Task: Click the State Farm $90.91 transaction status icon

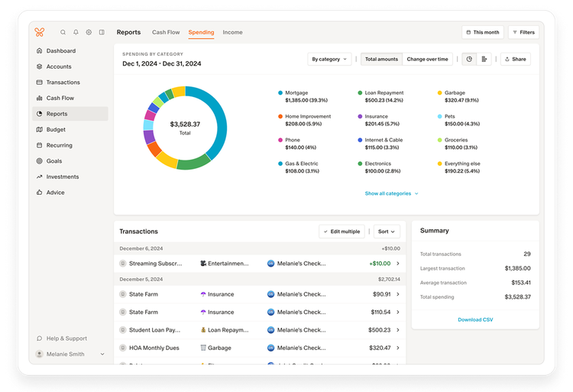Action: point(122,294)
